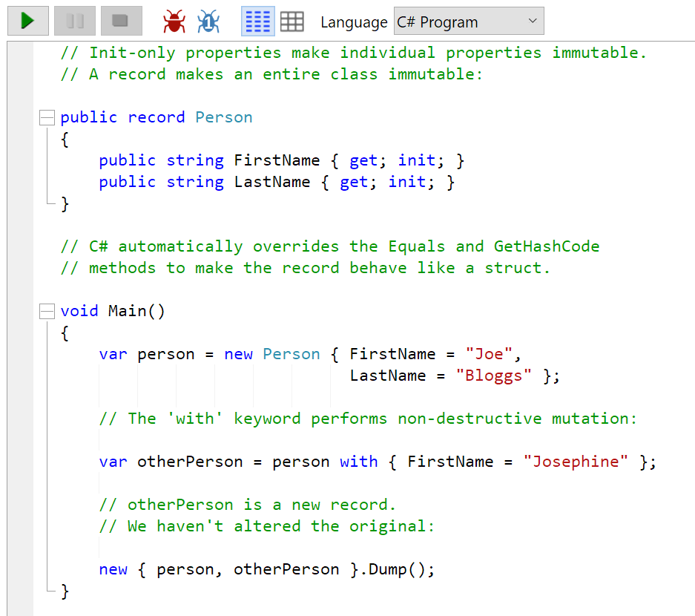Screen dimensions: 695x616
Task: Click the 'record' keyword after public
Action: click(156, 117)
